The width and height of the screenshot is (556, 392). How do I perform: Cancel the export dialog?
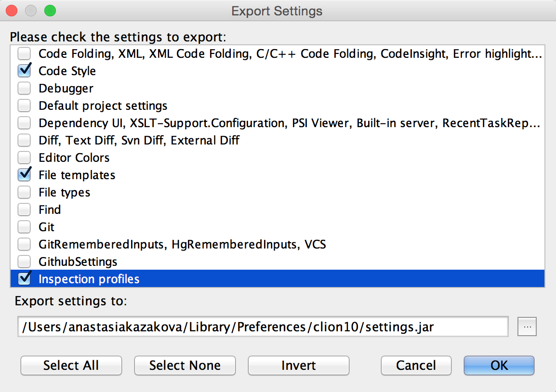click(x=416, y=366)
